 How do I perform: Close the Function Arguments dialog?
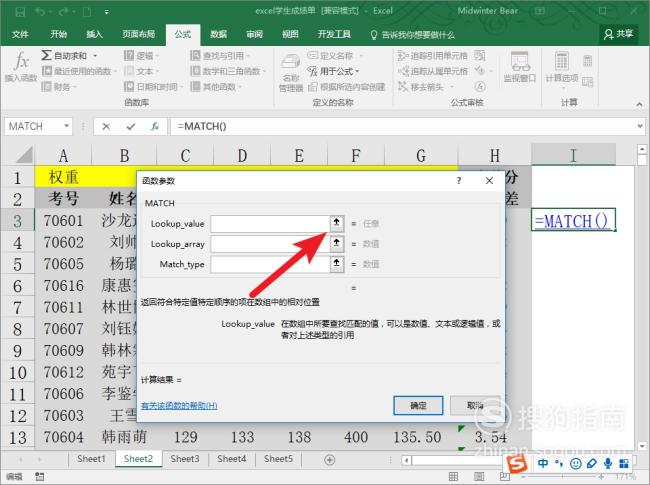490,181
